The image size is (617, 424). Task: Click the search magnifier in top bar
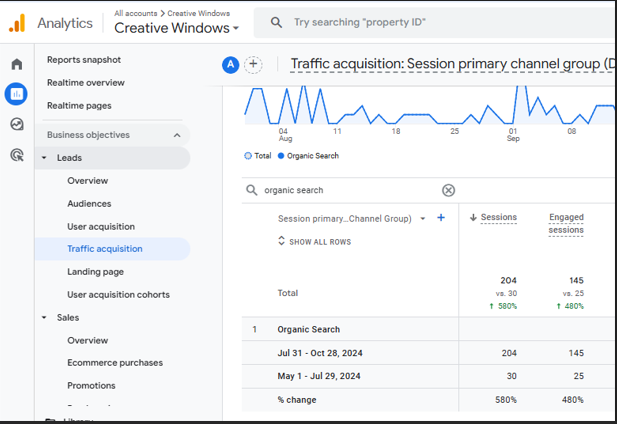click(276, 22)
